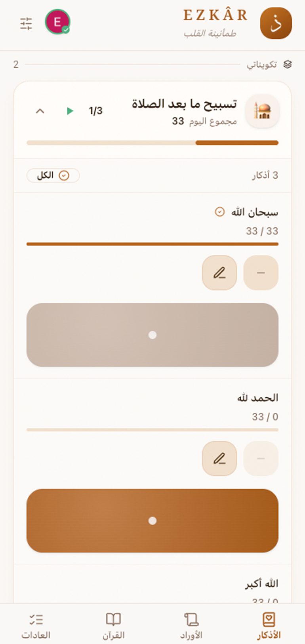Image resolution: width=305 pixels, height=644 pixels.
Task: Switch to the الأوراد tab
Action: click(x=191, y=625)
